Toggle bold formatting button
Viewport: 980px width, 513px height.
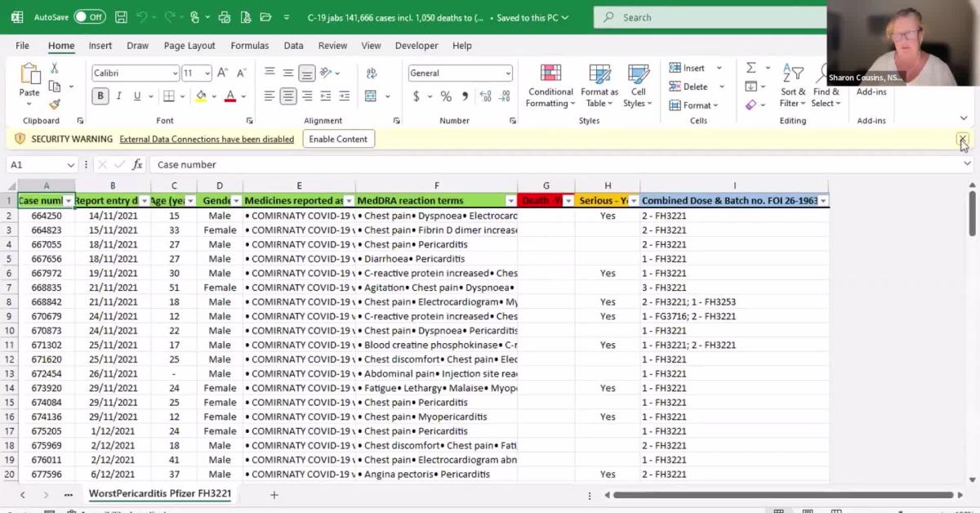coord(100,96)
